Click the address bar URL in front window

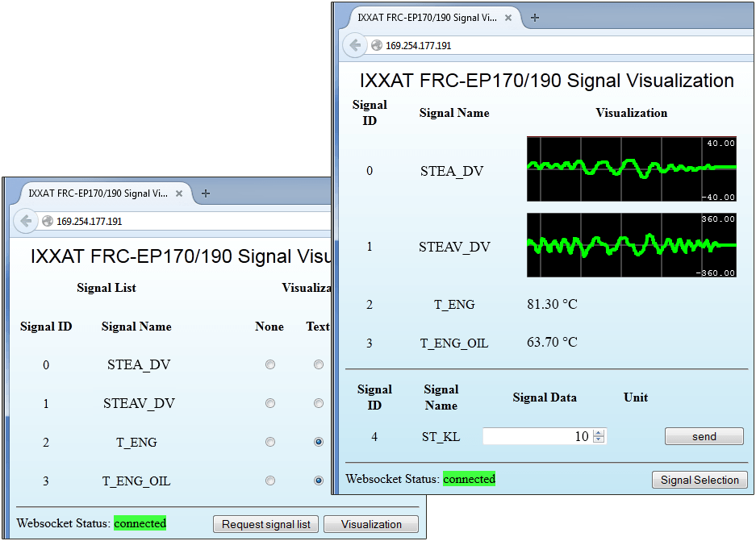click(419, 46)
